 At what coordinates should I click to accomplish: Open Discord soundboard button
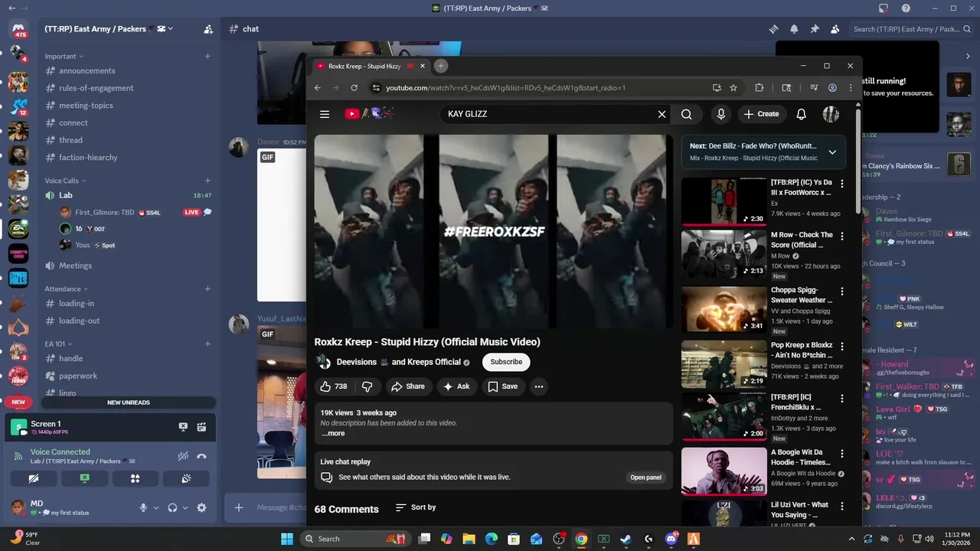pos(186,478)
